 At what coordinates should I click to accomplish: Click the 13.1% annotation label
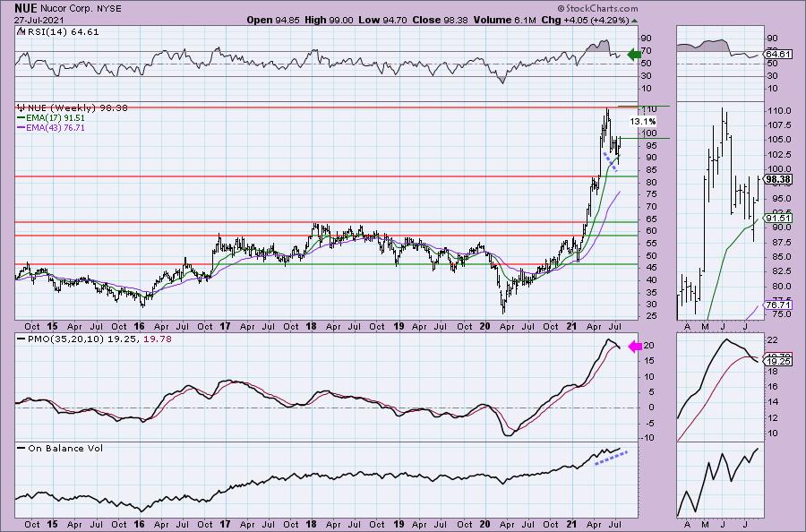coord(642,121)
